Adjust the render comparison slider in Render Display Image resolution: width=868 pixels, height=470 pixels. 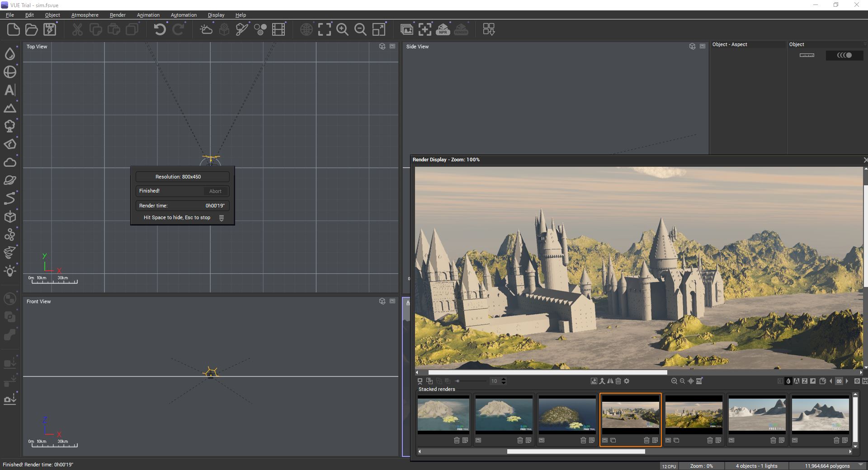(x=472, y=381)
